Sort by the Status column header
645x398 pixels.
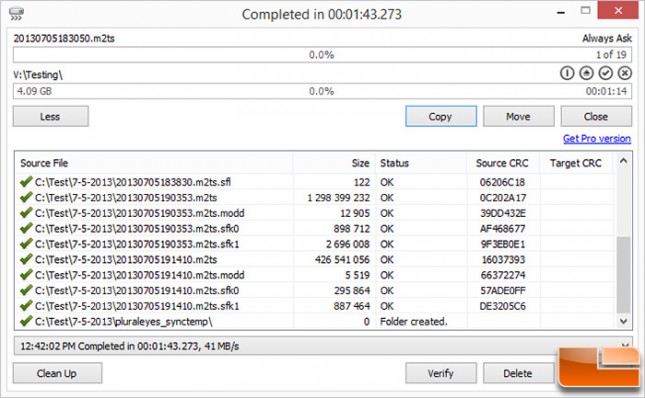[x=421, y=163]
